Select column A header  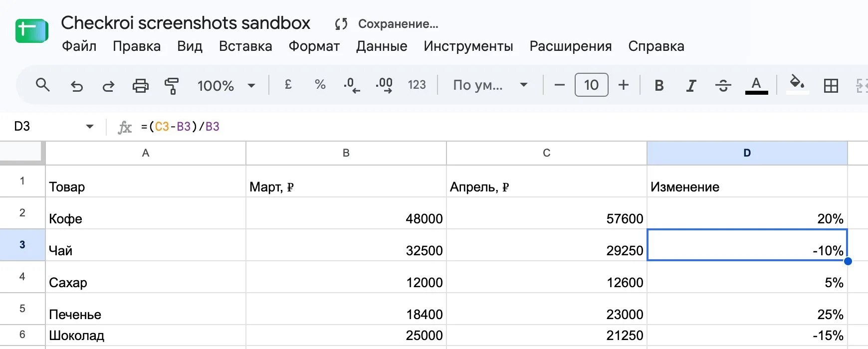click(x=146, y=153)
